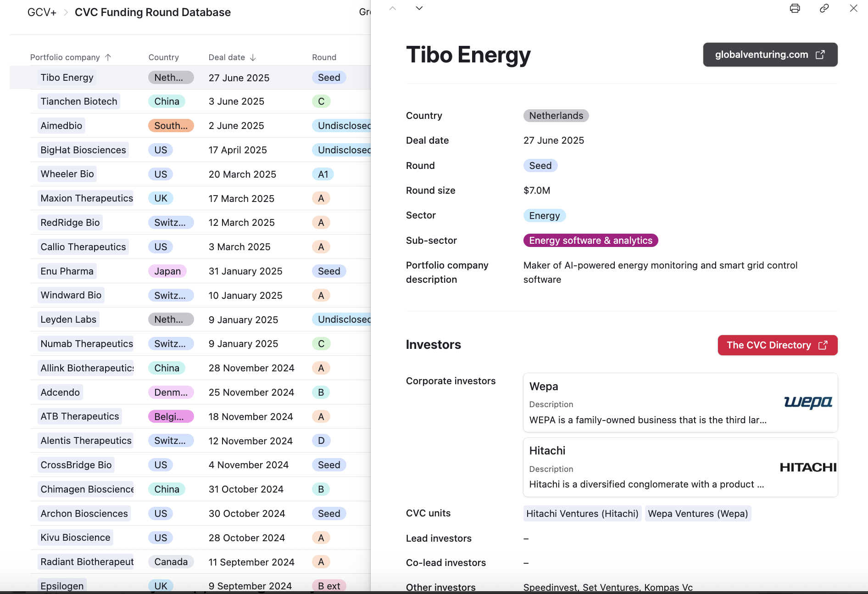
Task: Click the Country column header
Action: point(163,57)
